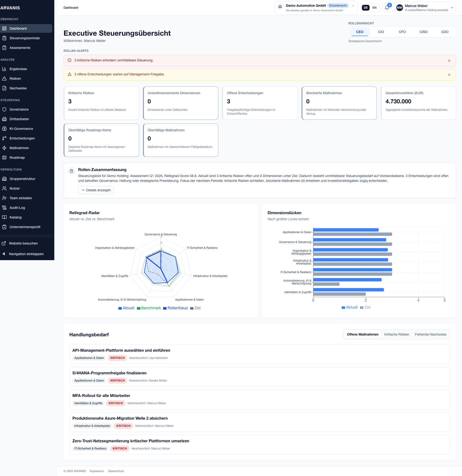Open the Steuerungszentrale section
The image size is (462, 476).
(25, 38)
